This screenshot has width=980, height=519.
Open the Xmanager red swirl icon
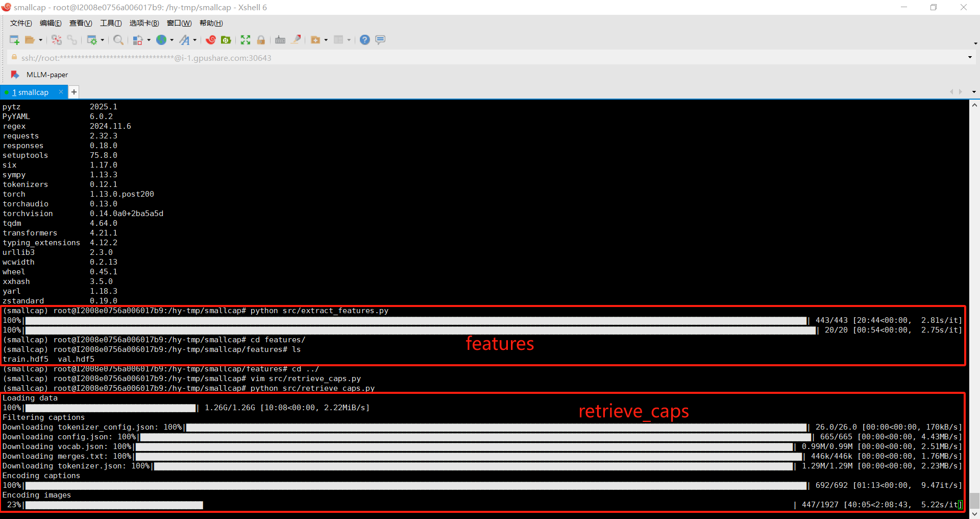tap(211, 40)
